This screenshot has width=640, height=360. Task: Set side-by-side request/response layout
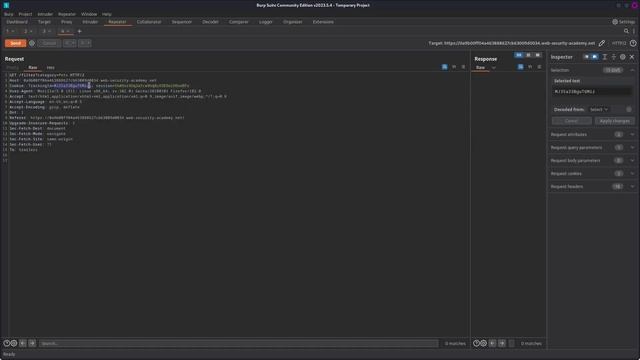[x=519, y=55]
